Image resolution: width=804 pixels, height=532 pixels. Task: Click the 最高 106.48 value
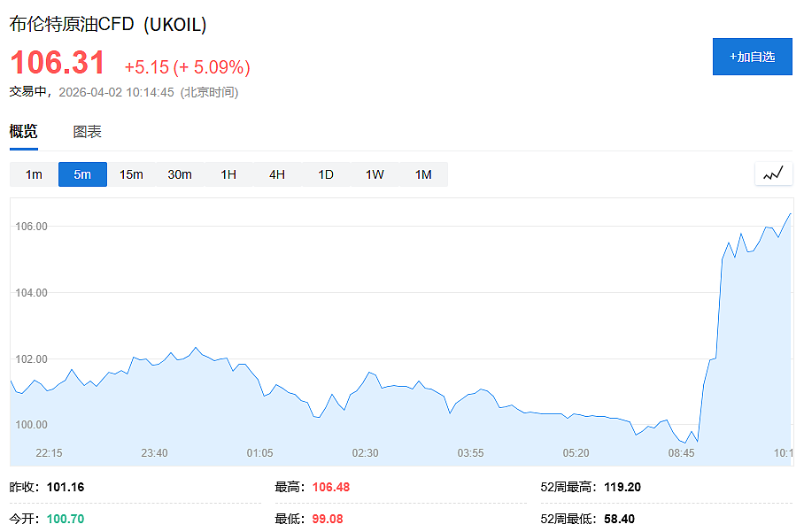(x=331, y=487)
